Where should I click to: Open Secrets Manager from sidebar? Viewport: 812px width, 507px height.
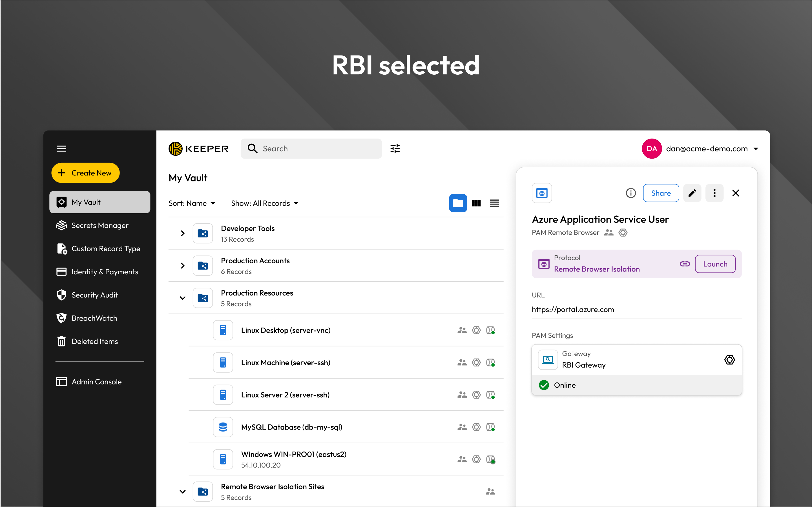[100, 225]
